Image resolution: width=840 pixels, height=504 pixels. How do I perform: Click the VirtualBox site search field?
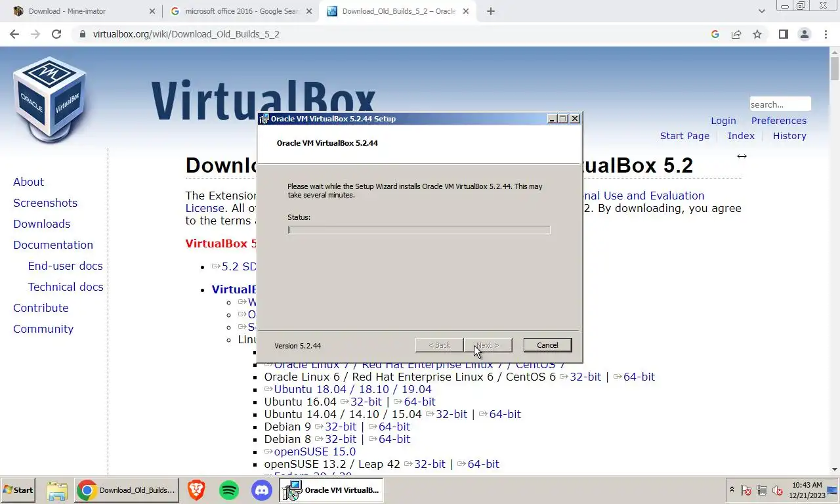780,104
